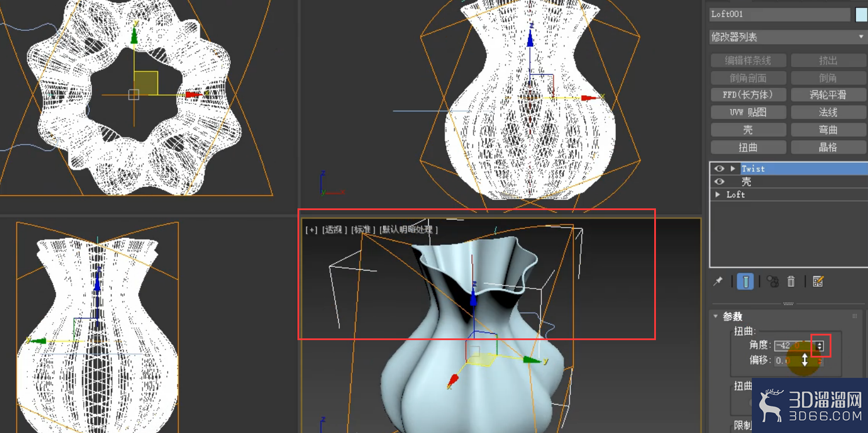Open the [透视] viewport view menu
The image size is (868, 433).
(334, 230)
